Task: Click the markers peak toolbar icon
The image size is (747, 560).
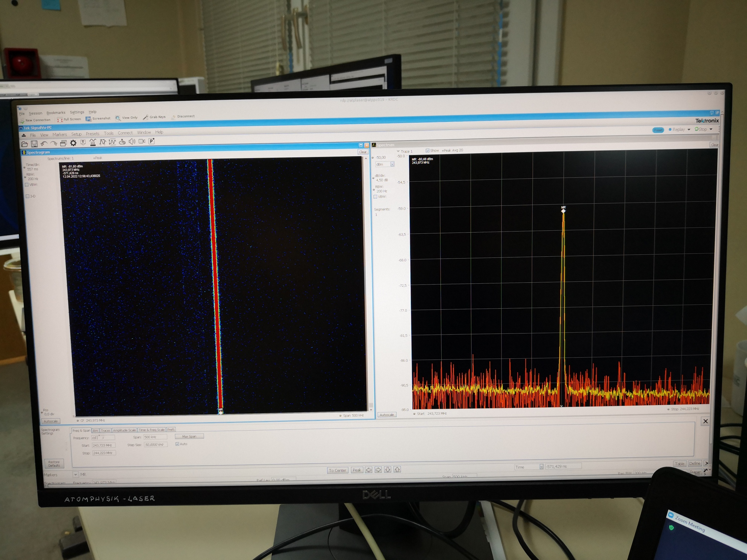Action: click(93, 142)
